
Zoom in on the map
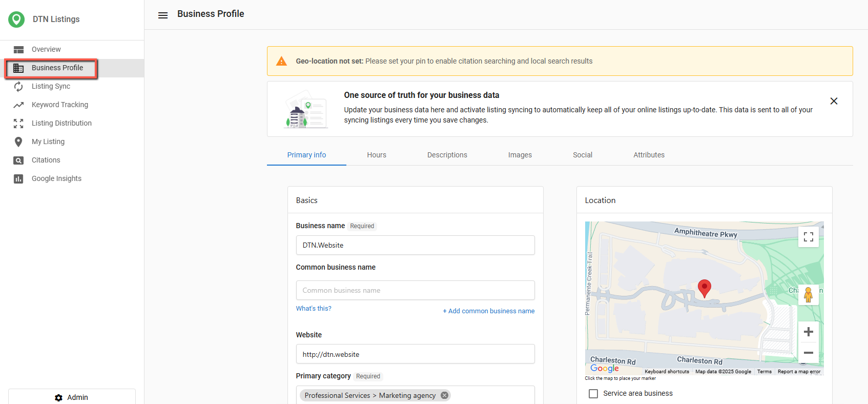click(x=809, y=332)
